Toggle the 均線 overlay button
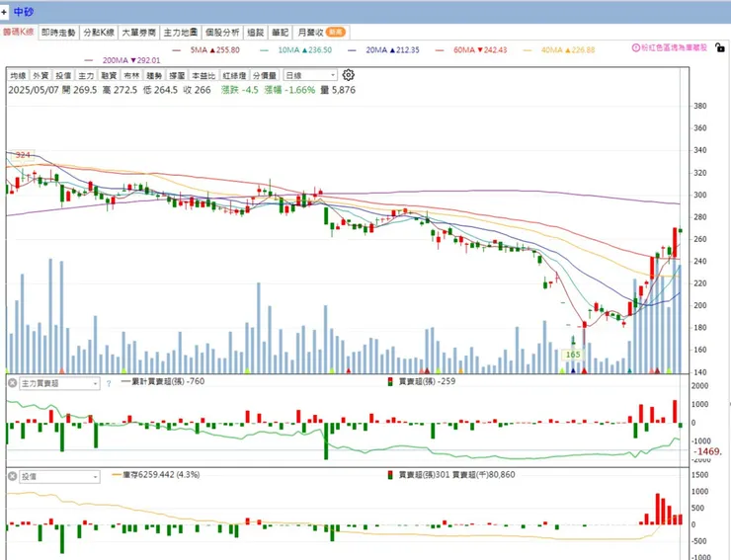 point(17,75)
